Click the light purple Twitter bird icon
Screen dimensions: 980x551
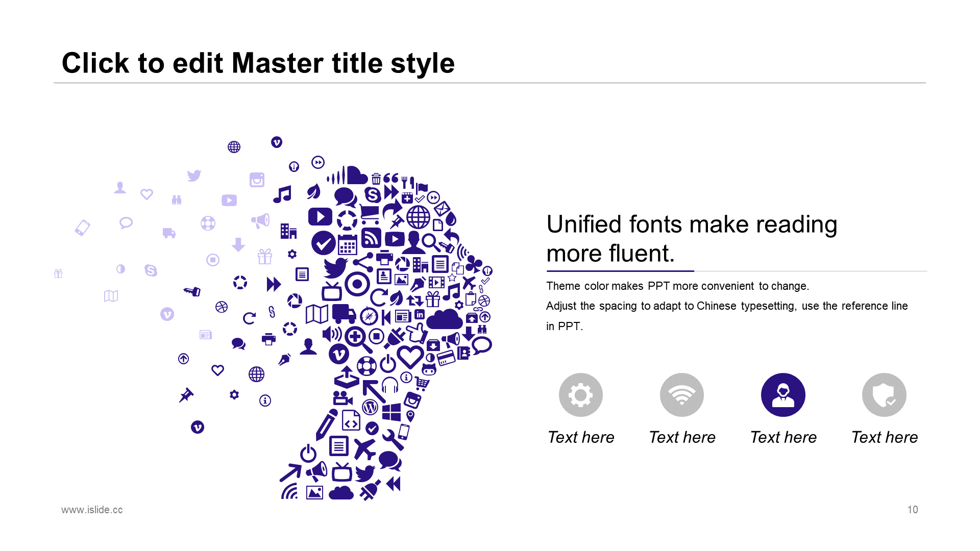tap(194, 176)
